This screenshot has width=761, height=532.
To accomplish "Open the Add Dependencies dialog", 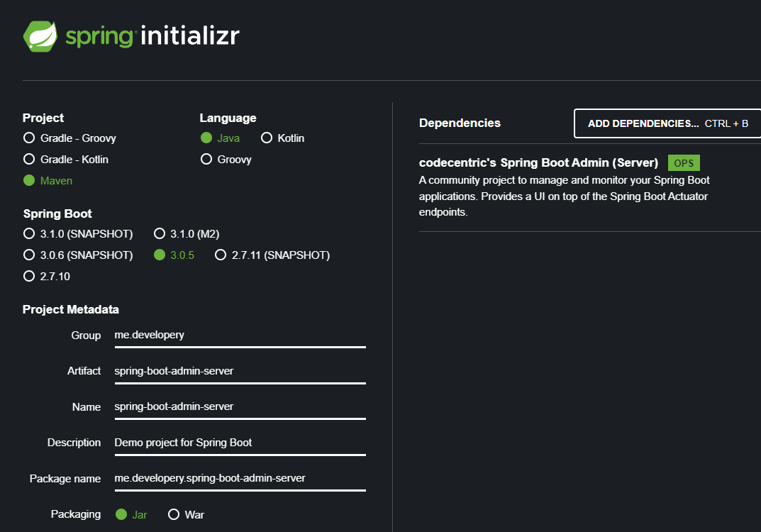I will coord(668,123).
